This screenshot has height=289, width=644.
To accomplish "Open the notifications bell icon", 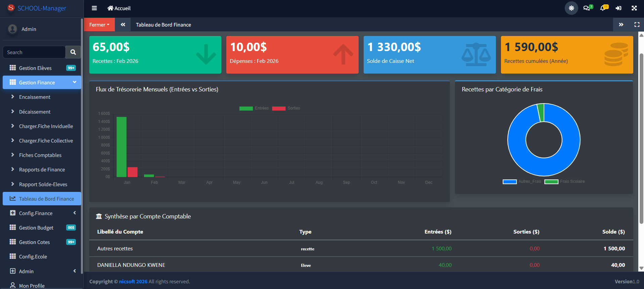I will (x=603, y=8).
